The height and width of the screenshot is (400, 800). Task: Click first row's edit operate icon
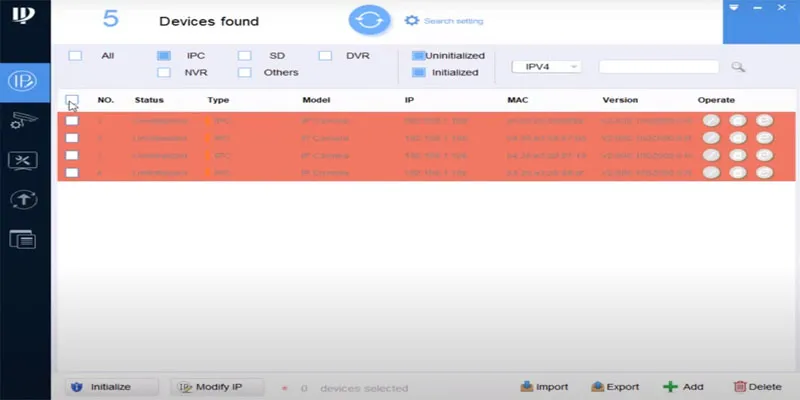[x=711, y=120]
